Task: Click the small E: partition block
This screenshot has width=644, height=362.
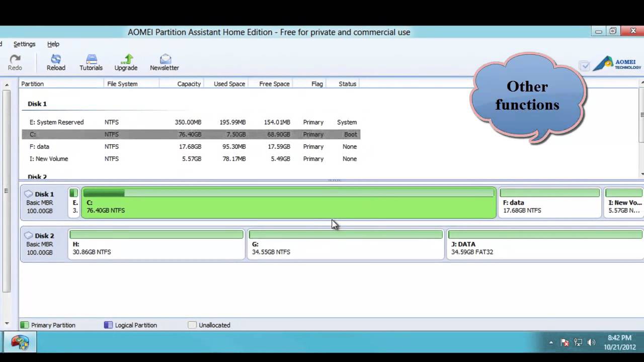Action: click(x=74, y=203)
